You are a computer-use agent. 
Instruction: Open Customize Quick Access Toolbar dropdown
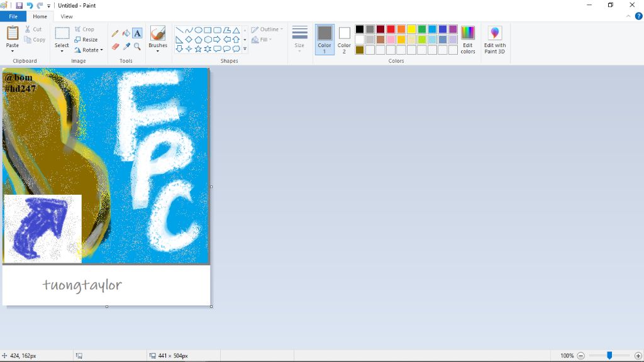click(48, 6)
